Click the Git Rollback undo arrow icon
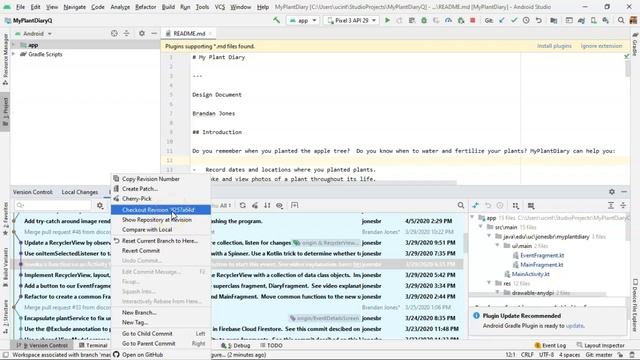This screenshot has width=640, height=360. coord(539,20)
